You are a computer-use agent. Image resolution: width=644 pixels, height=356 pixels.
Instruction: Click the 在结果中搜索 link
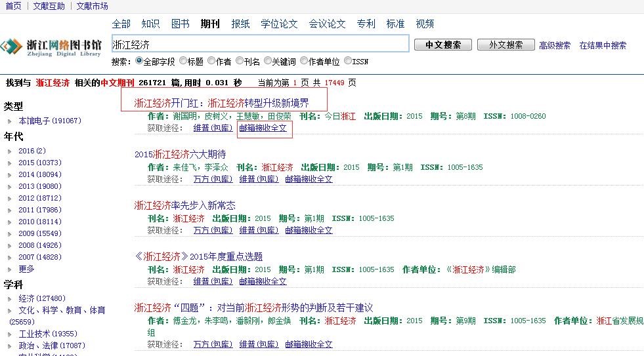point(603,45)
